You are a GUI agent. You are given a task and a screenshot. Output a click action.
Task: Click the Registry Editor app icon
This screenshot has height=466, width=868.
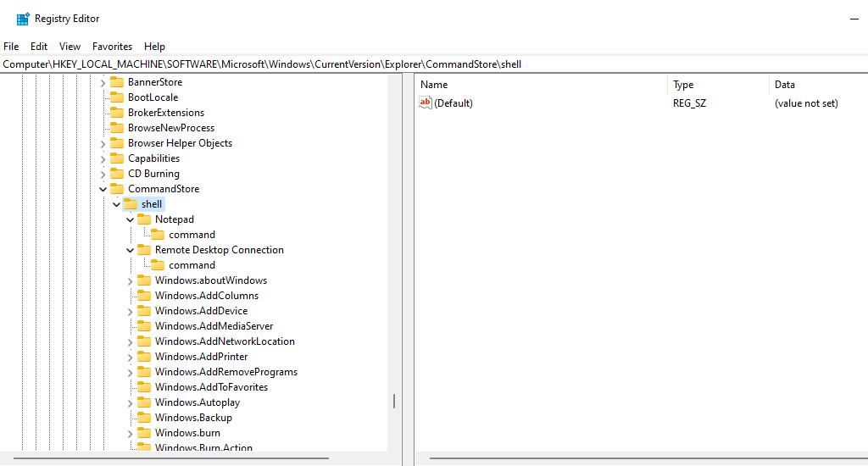23,19
